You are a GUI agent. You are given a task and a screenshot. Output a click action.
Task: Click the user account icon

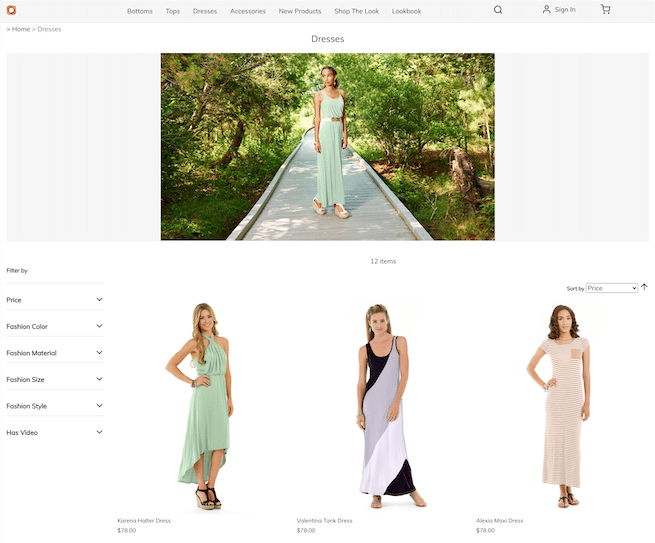(x=546, y=9)
